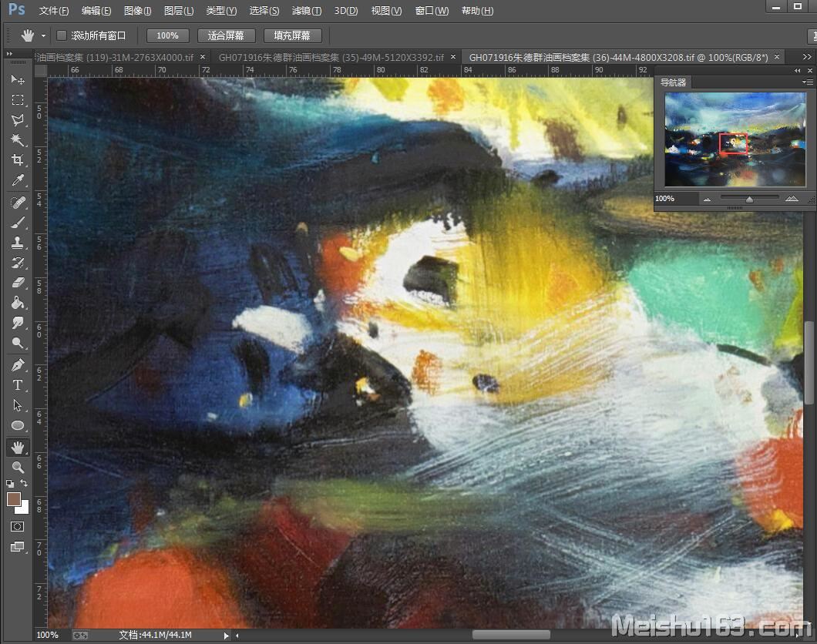Select the Healing Brush tool
Screen dimensions: 817x644
pyautogui.click(x=18, y=202)
